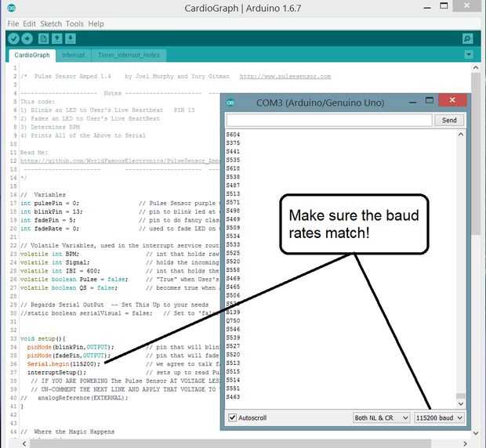Image resolution: width=486 pixels, height=448 pixels.
Task: Minimize the COM3 serial monitor window
Action: tap(413, 101)
